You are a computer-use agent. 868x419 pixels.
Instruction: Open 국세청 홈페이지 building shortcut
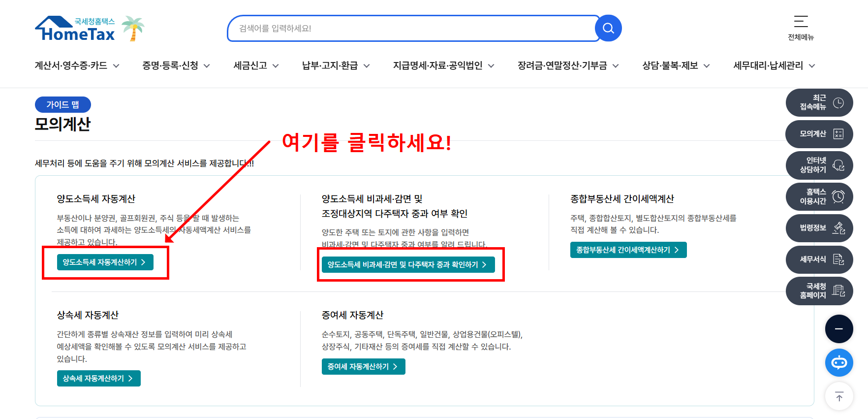[x=819, y=291]
